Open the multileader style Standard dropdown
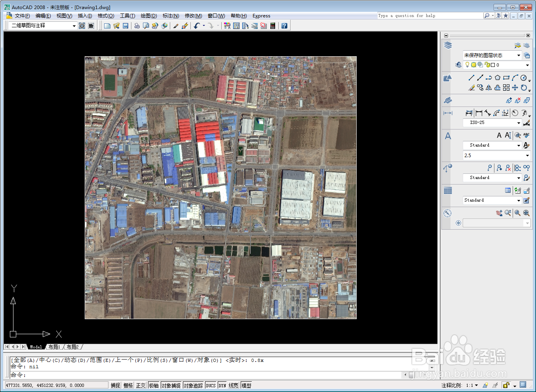536x392 pixels. coord(492,178)
